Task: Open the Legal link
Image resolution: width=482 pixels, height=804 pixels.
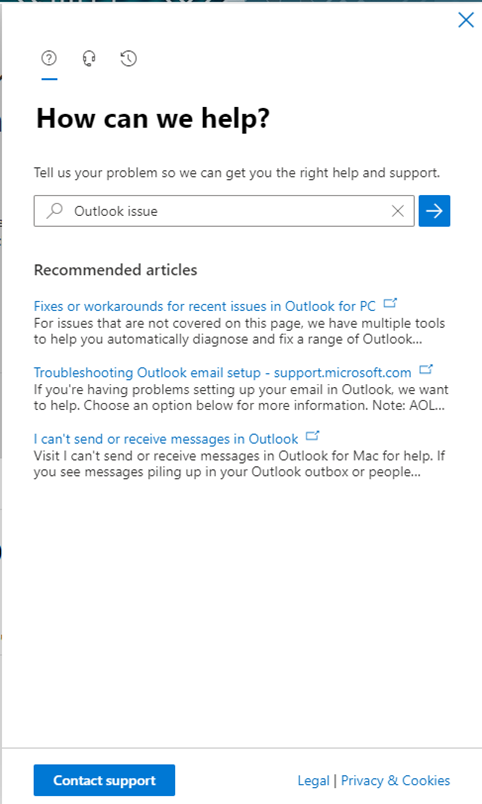Action: (x=313, y=780)
